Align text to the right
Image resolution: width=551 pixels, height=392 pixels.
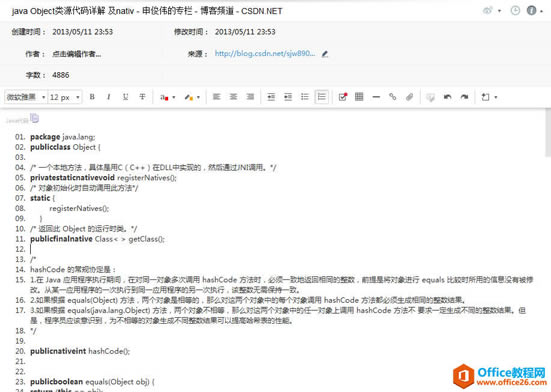coord(250,97)
